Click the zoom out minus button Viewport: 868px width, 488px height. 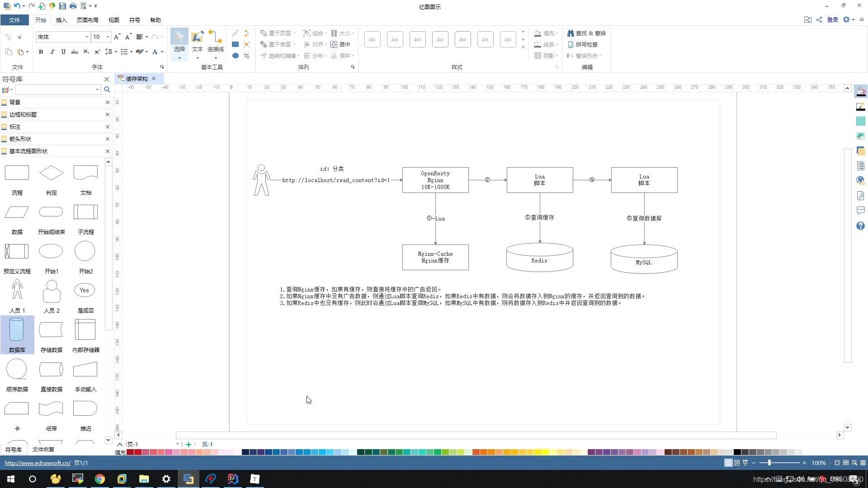point(754,463)
